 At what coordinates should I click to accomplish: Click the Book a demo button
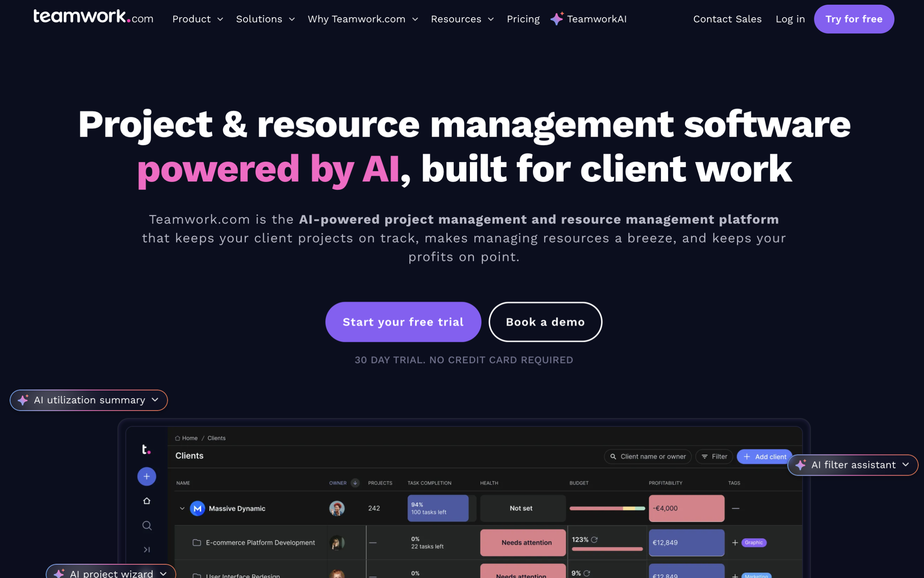point(545,322)
